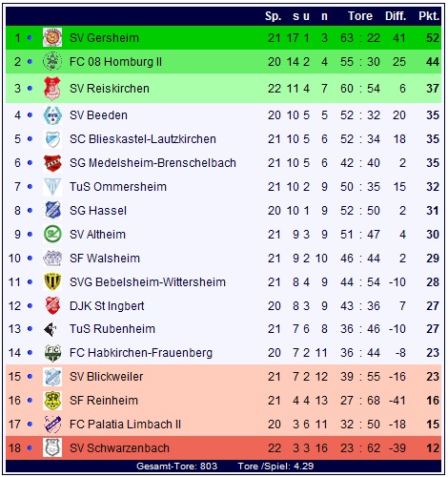Click the FC Habkirchen-Frauenberg crest

[x=52, y=353]
